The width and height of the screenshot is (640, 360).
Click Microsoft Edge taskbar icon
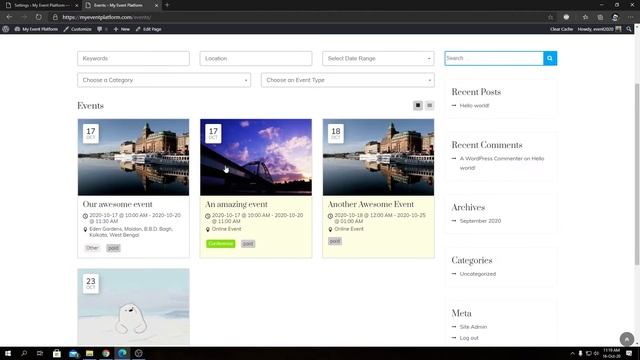click(x=122, y=353)
